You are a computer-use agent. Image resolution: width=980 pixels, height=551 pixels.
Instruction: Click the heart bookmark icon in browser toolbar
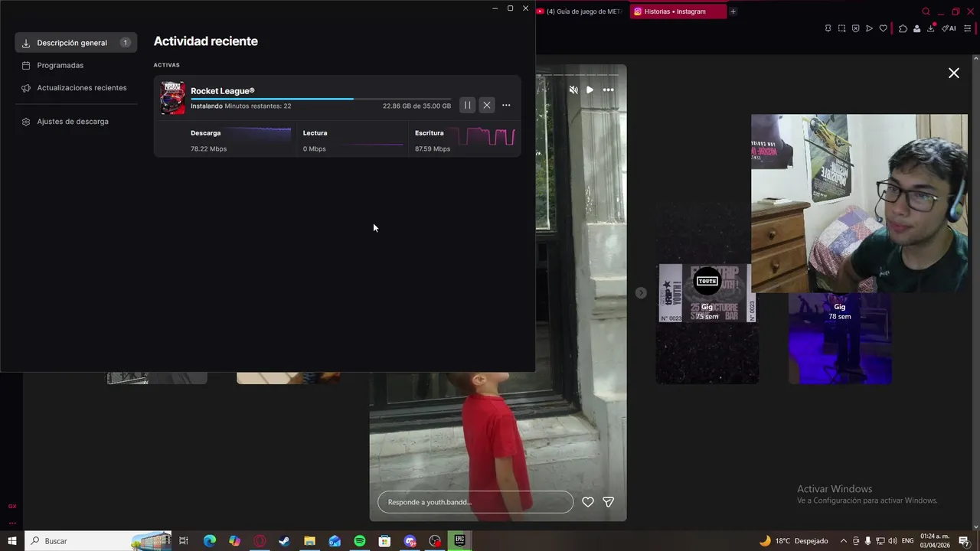tap(883, 28)
